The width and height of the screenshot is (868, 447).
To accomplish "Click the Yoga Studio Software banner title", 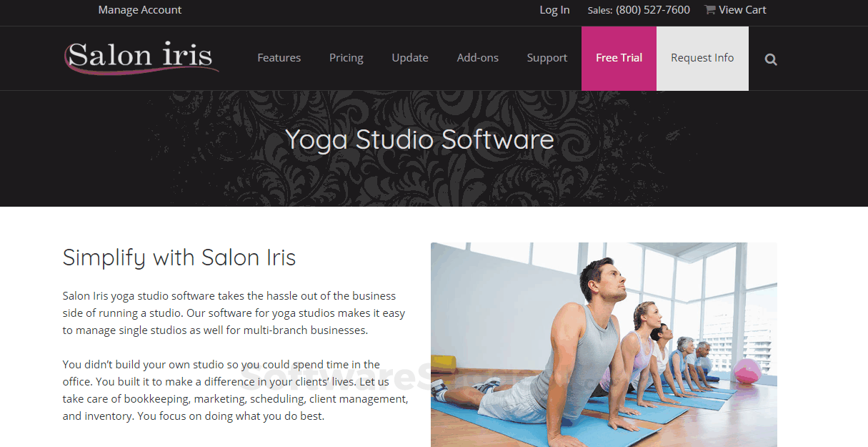I will [x=420, y=139].
